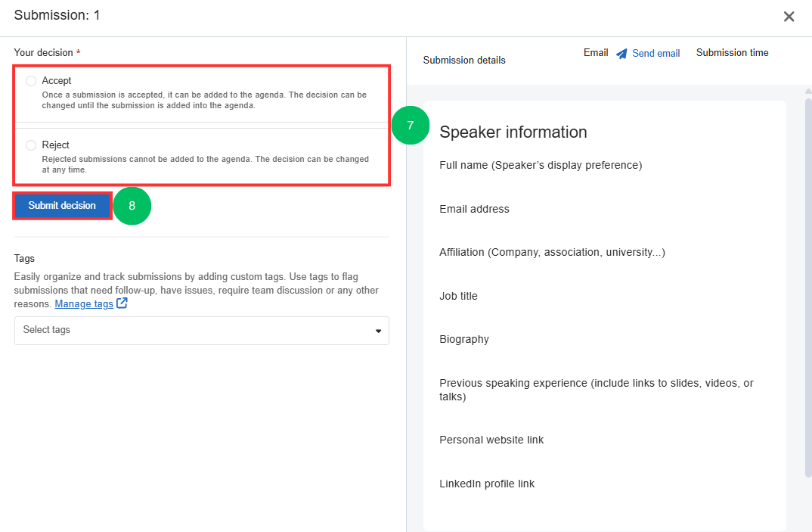The width and height of the screenshot is (812, 532).
Task: Switch to the Submission details tab
Action: [464, 61]
